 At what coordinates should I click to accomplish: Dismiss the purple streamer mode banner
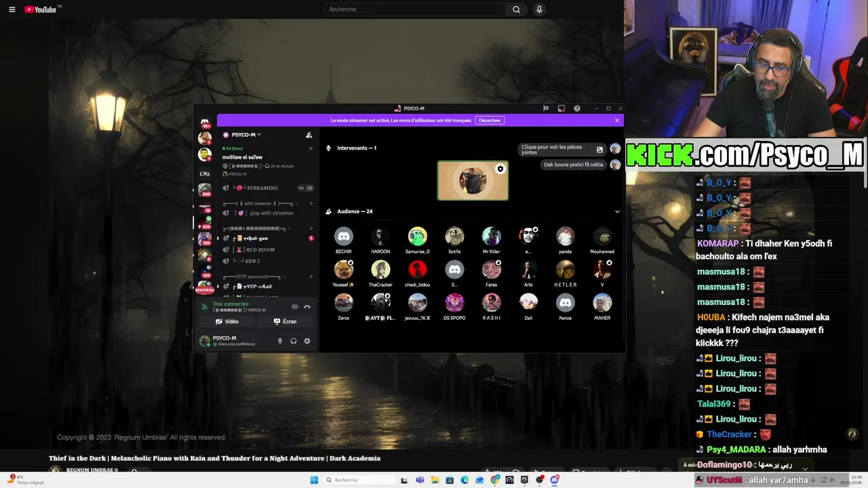616,120
